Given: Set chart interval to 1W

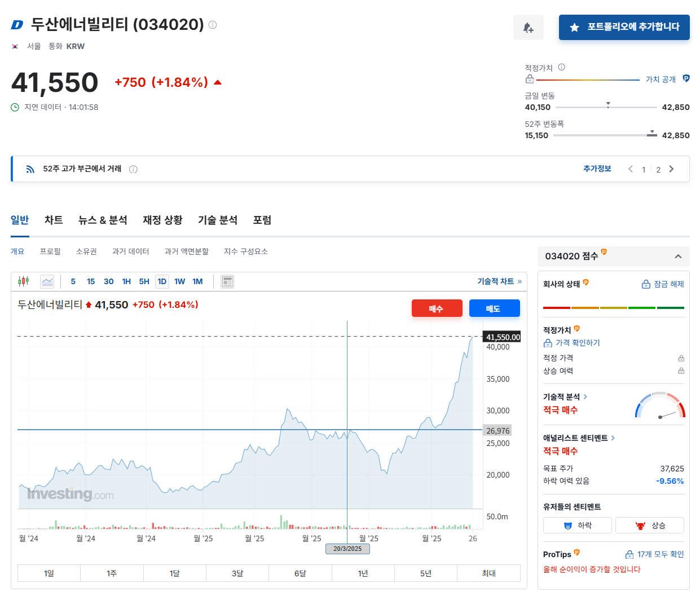Looking at the screenshot, I should [x=180, y=281].
